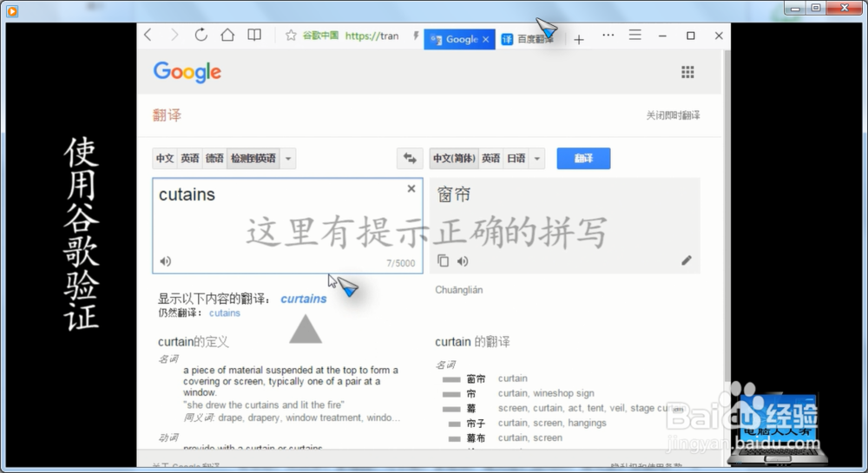Listen to the source text cutains
The width and height of the screenshot is (868, 473).
pos(166,261)
